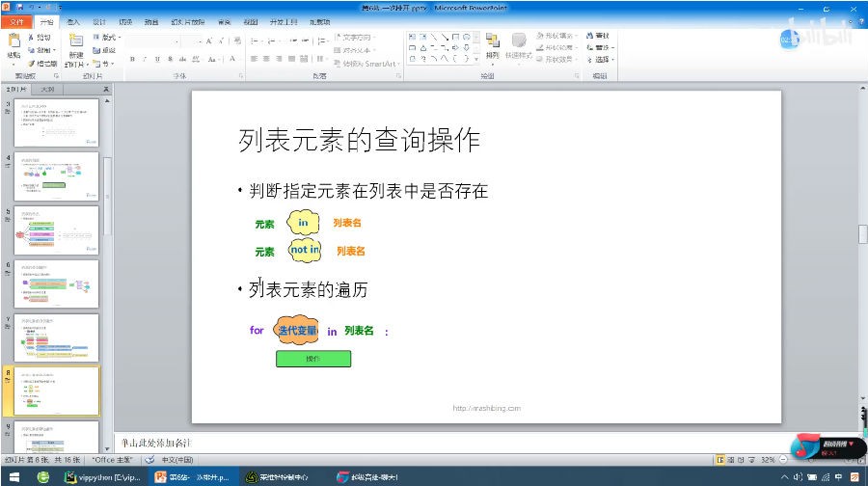Select slide 5 thumbnail in slide panel
The image size is (868, 486).
56,230
